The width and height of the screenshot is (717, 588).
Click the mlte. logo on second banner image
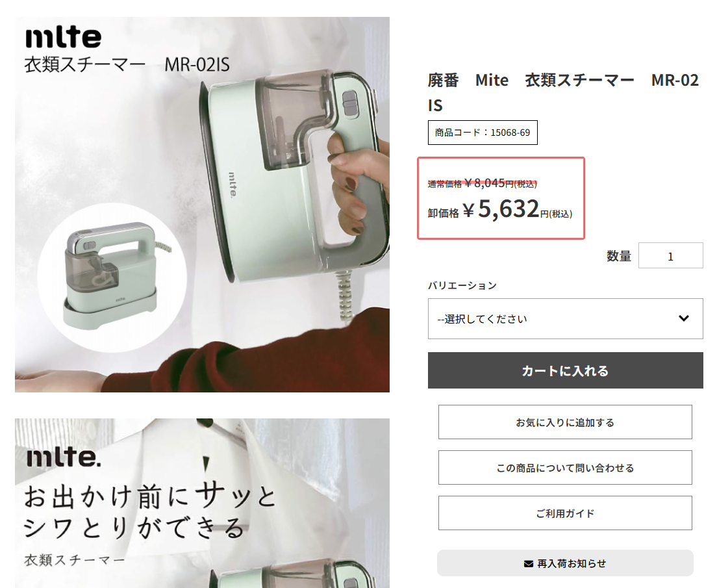[64, 457]
